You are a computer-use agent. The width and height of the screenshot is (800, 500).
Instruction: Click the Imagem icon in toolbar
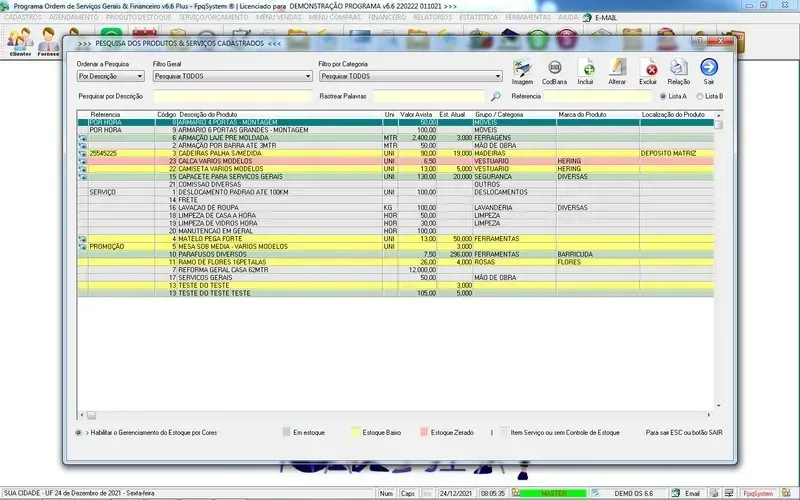pos(522,69)
